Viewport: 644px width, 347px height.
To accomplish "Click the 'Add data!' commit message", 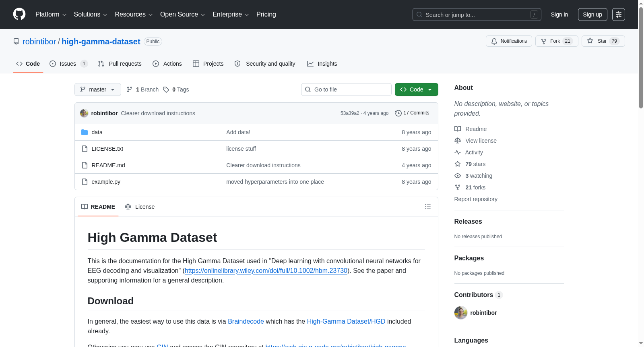I will tap(238, 132).
